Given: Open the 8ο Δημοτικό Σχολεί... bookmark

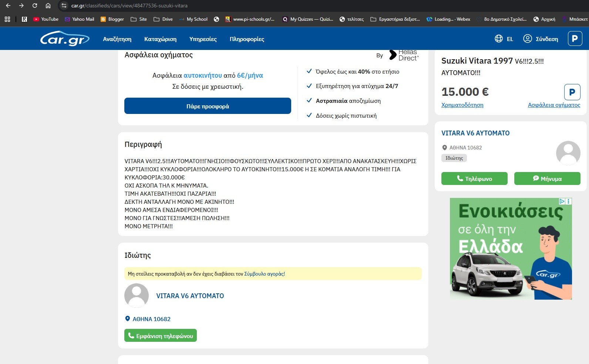Looking at the screenshot, I should (502, 19).
